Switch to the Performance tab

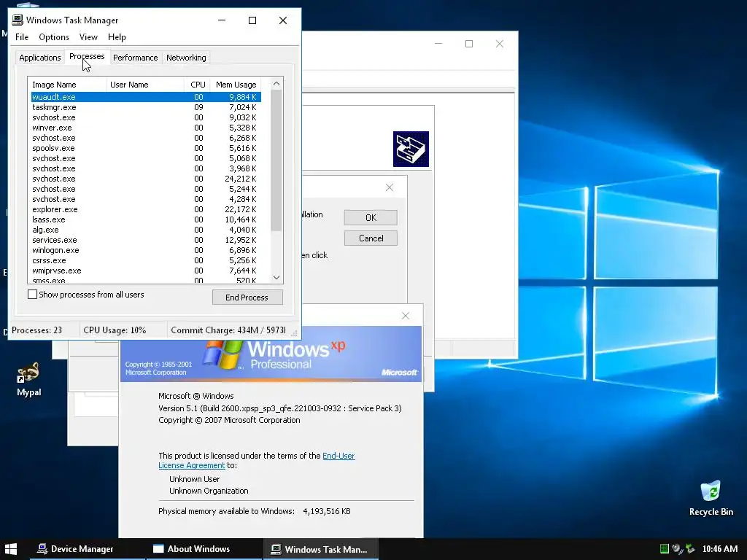coord(135,58)
